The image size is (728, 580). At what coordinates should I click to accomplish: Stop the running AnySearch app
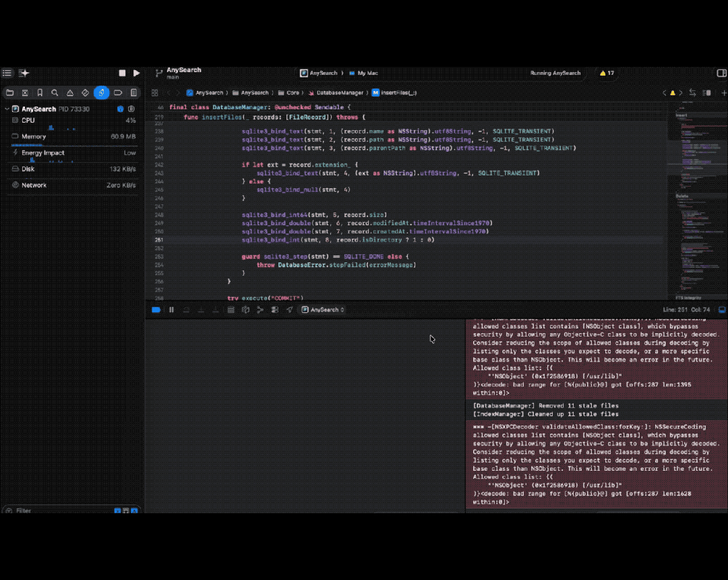pos(122,73)
